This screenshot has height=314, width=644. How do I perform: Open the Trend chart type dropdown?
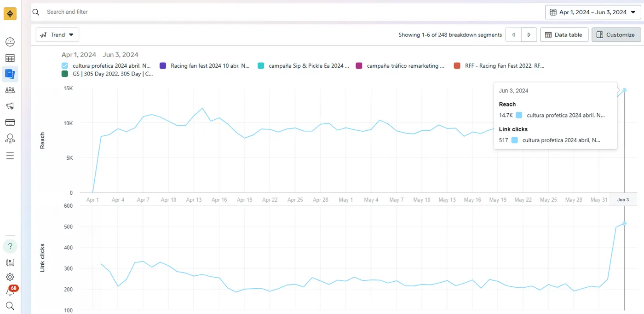(x=57, y=35)
